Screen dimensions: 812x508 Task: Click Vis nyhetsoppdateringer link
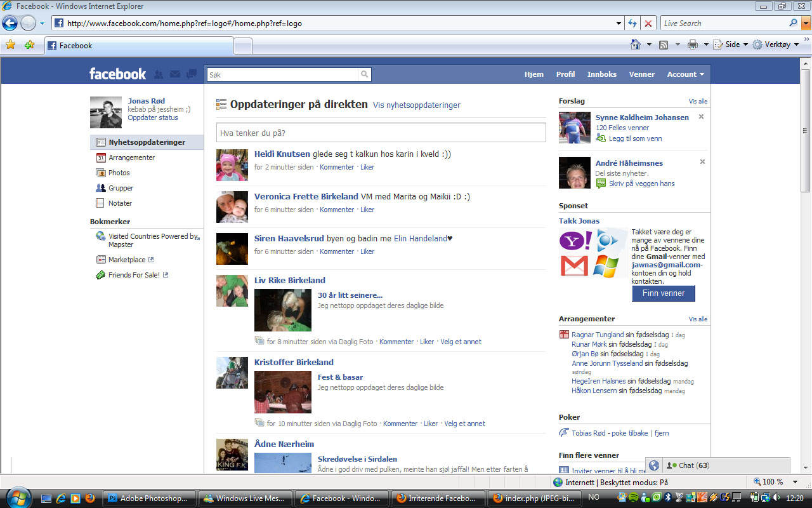[x=417, y=105]
